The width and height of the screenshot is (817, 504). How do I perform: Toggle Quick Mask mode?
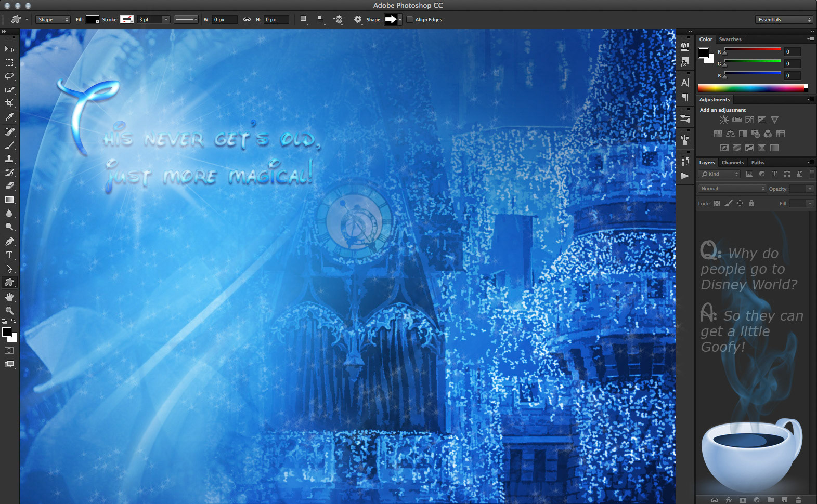point(9,351)
